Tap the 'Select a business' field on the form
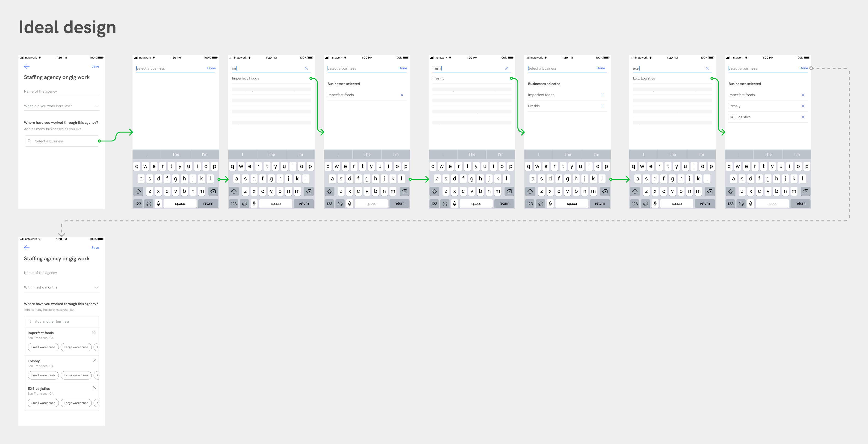 (x=61, y=141)
